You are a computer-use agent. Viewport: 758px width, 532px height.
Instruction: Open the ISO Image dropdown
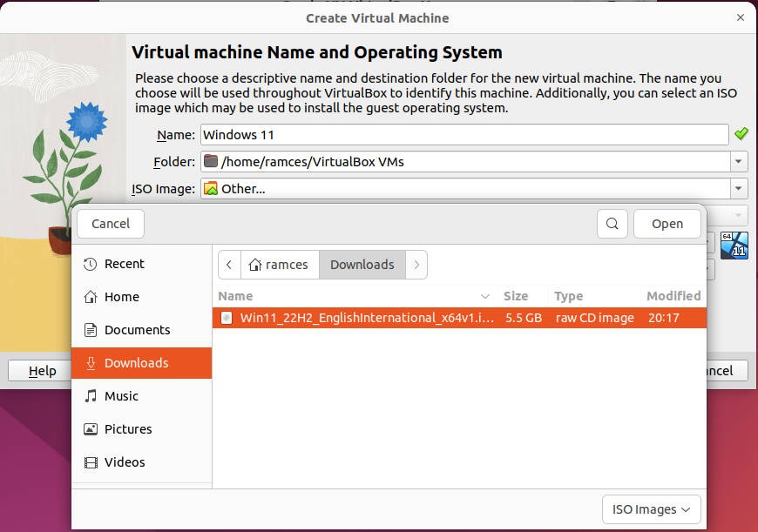(738, 188)
